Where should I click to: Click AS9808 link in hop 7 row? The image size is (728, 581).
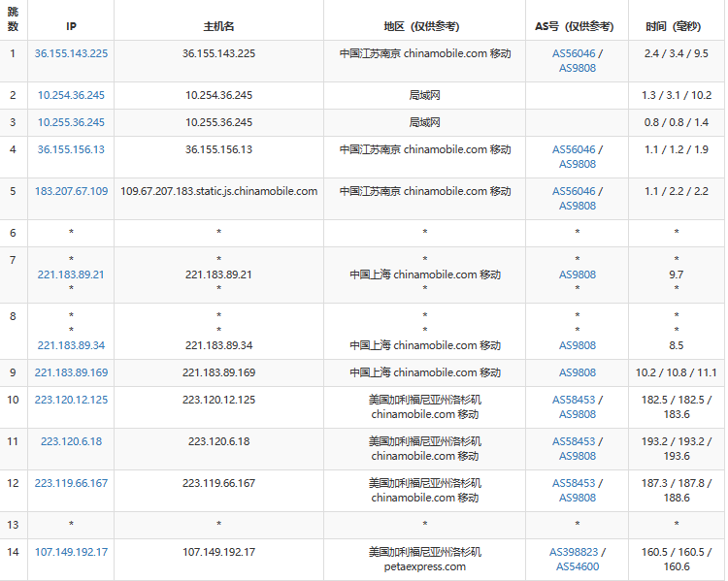[578, 274]
